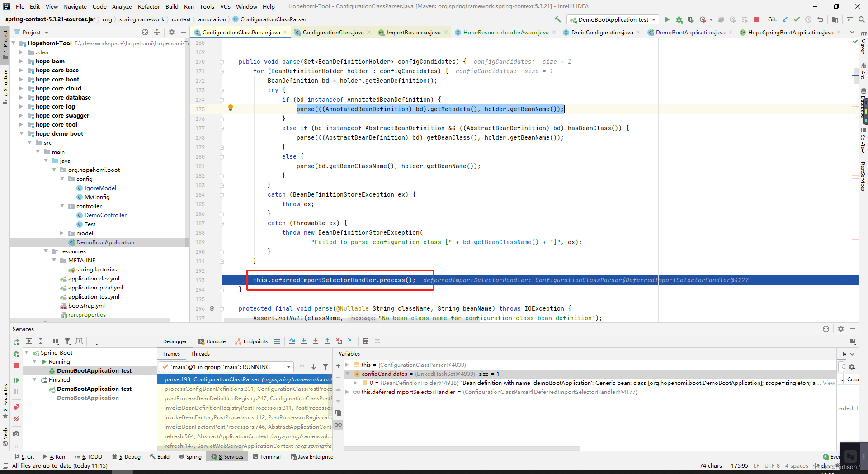
Task: Switch to the DruidConfiguration.java tab
Action: (602, 32)
